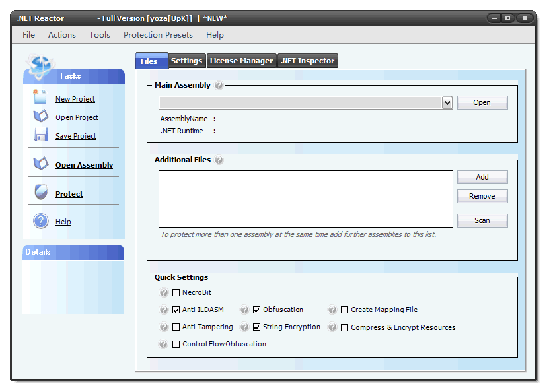This screenshot has width=547, height=392.
Task: Open the Tools menu
Action: 99,35
